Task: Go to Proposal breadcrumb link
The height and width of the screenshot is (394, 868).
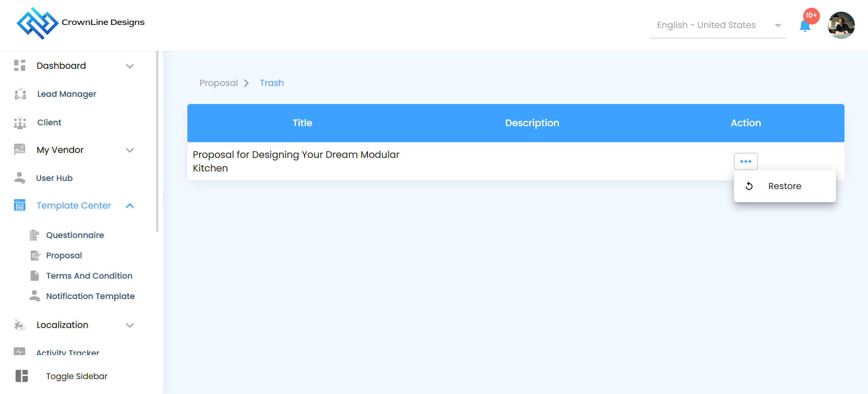Action: (x=219, y=83)
